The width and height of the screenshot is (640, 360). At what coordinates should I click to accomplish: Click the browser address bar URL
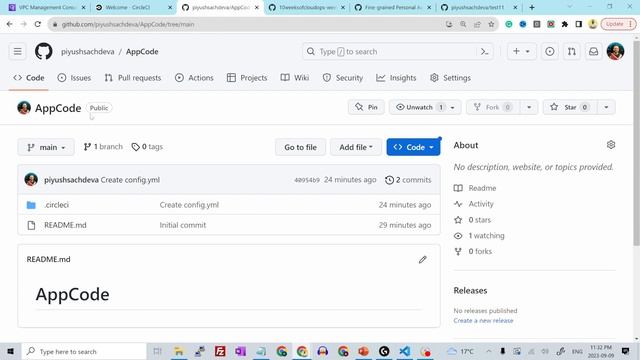click(x=128, y=24)
